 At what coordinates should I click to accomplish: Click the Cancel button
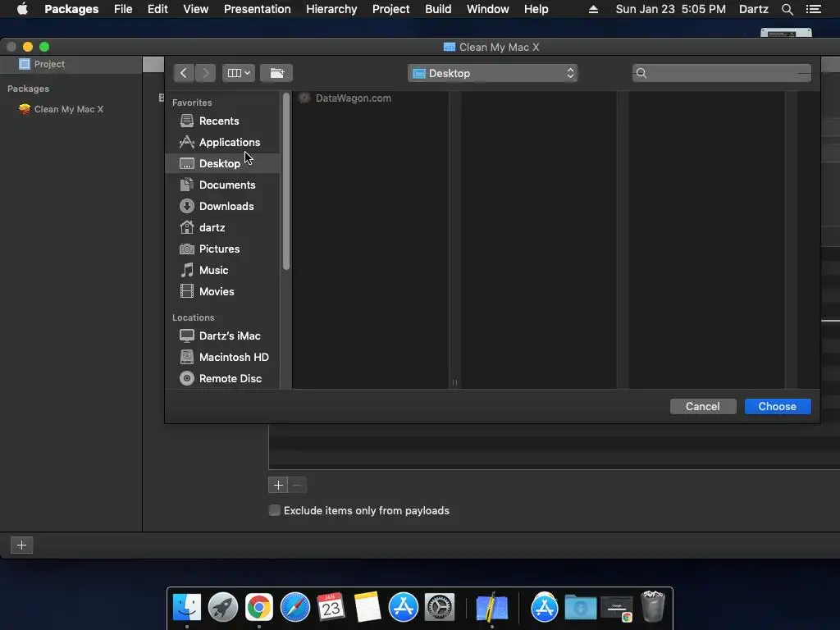(x=703, y=407)
